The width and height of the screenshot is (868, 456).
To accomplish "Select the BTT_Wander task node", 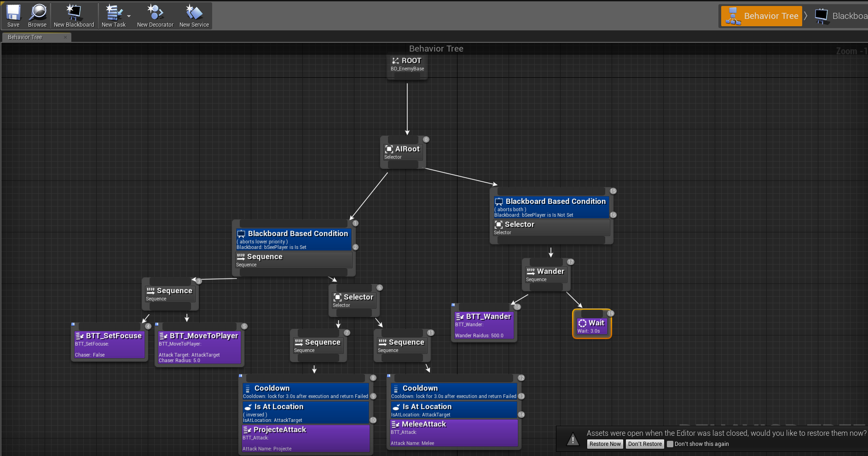I will (x=484, y=325).
